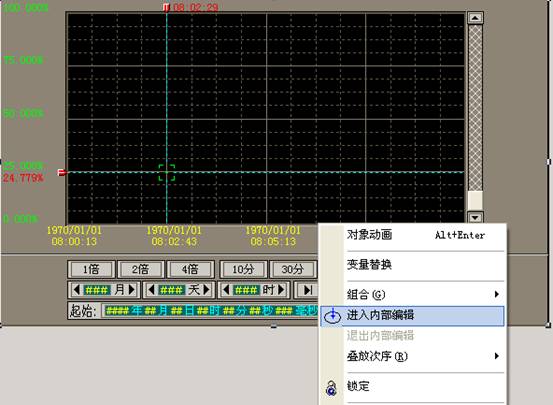Click the left arrow beside 月 (month)
The image size is (553, 405).
76,290
